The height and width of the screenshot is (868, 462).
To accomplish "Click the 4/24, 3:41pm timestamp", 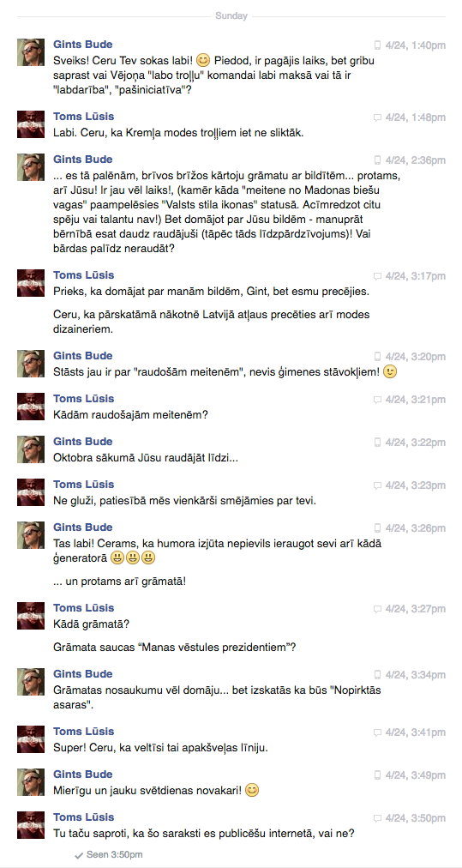I will coord(416,732).
